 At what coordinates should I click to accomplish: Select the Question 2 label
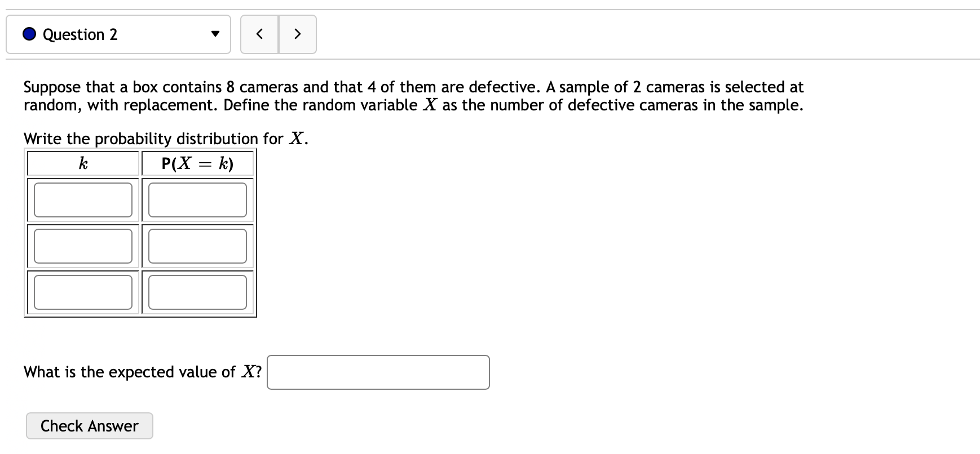(81, 34)
